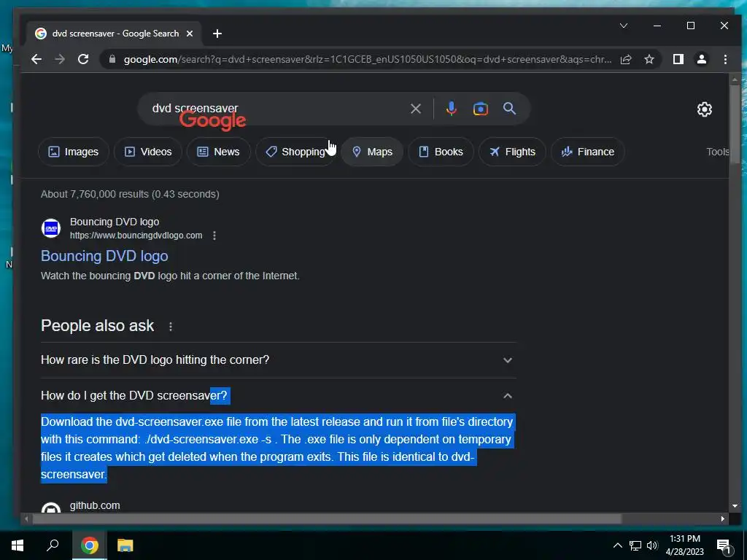Open Google quick settings gear

click(x=704, y=109)
